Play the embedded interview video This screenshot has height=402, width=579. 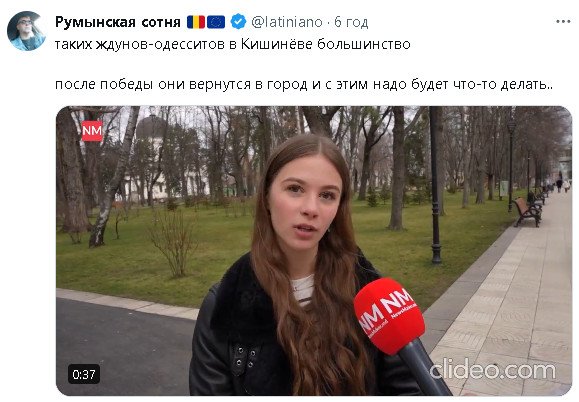coord(314,251)
